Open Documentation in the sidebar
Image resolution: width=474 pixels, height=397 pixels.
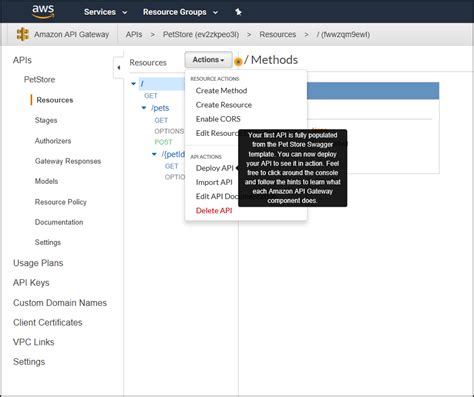[59, 222]
